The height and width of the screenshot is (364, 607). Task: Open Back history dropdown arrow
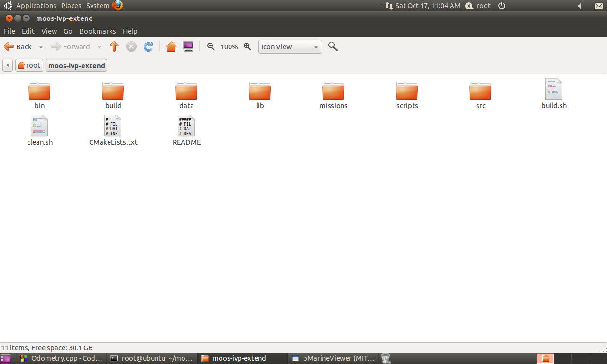(x=41, y=47)
